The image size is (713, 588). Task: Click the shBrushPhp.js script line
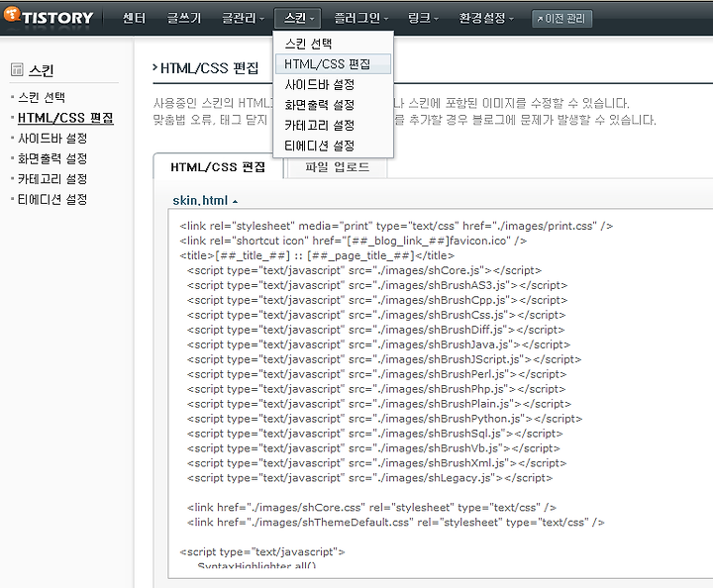click(376, 389)
